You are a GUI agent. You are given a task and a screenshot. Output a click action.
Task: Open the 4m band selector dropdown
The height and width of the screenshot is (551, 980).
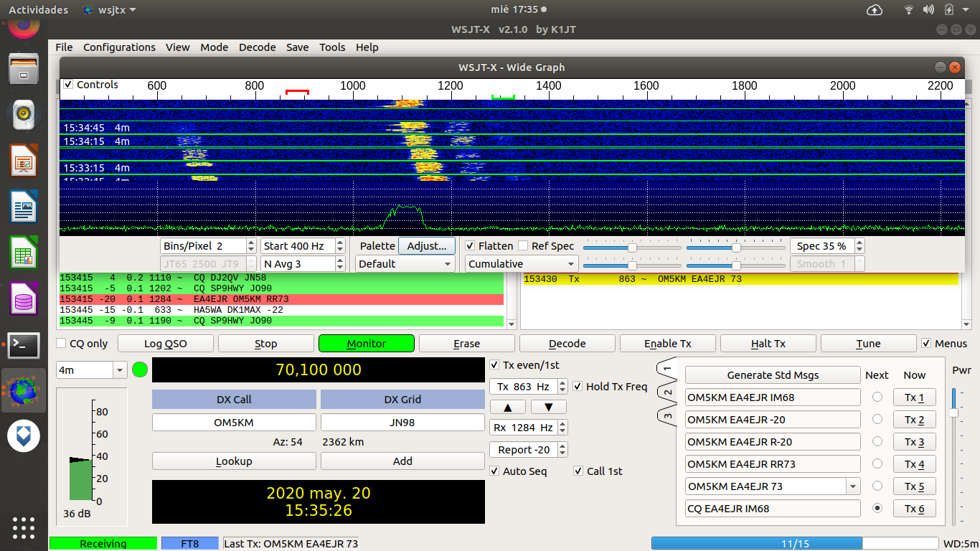91,370
